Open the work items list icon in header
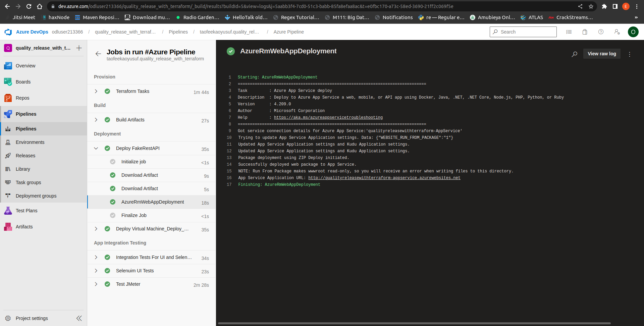 (569, 32)
